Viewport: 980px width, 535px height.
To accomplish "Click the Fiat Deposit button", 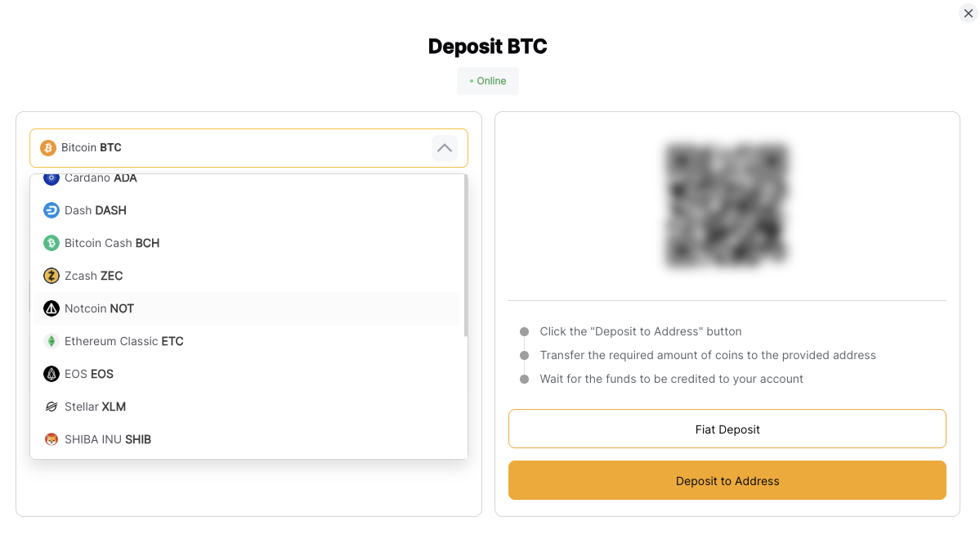I will point(727,429).
